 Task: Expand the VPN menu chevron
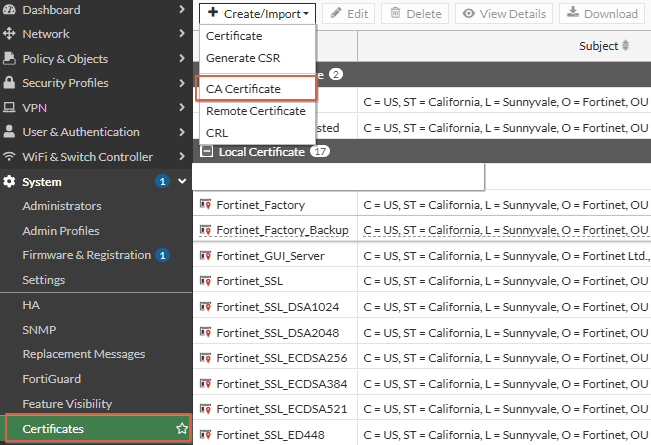tap(182, 107)
